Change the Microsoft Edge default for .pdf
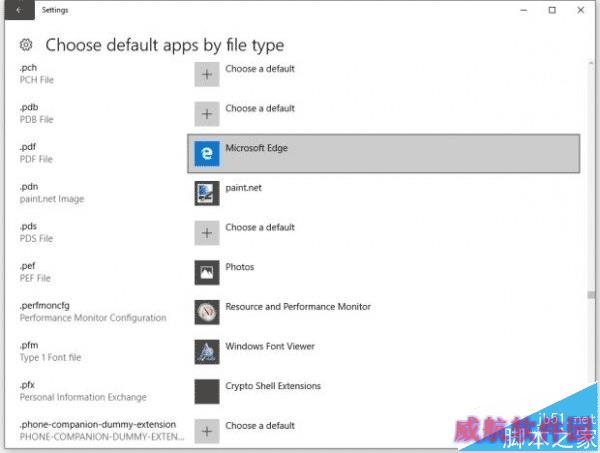 pos(257,148)
